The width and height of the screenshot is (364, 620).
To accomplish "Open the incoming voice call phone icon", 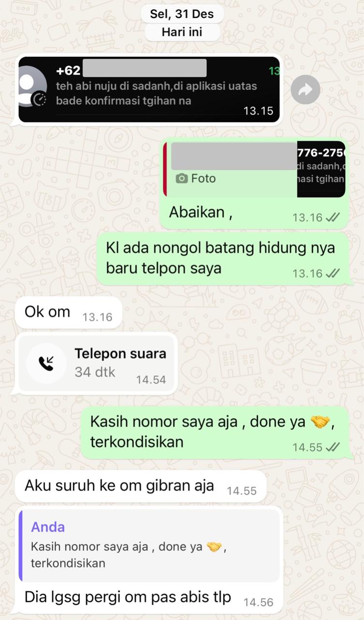I will coord(46,363).
